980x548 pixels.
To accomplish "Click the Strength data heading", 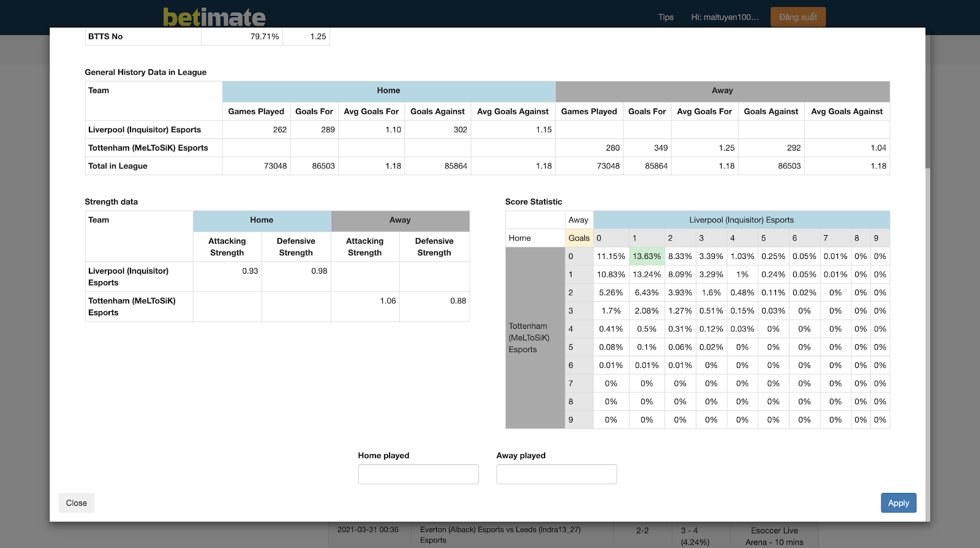I will [111, 201].
